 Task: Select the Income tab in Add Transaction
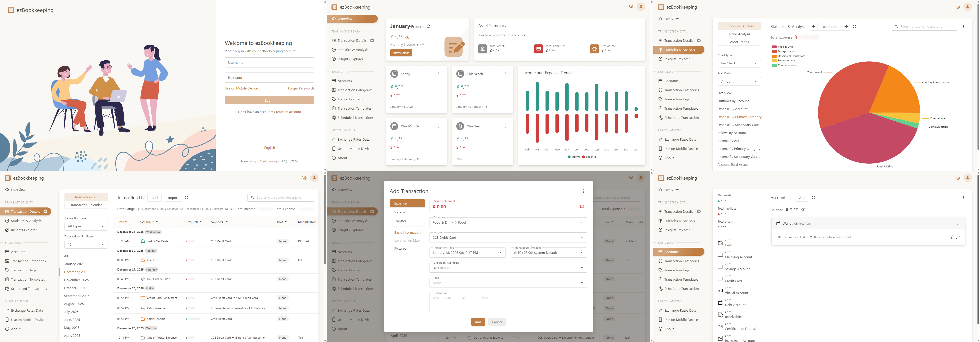tap(400, 212)
